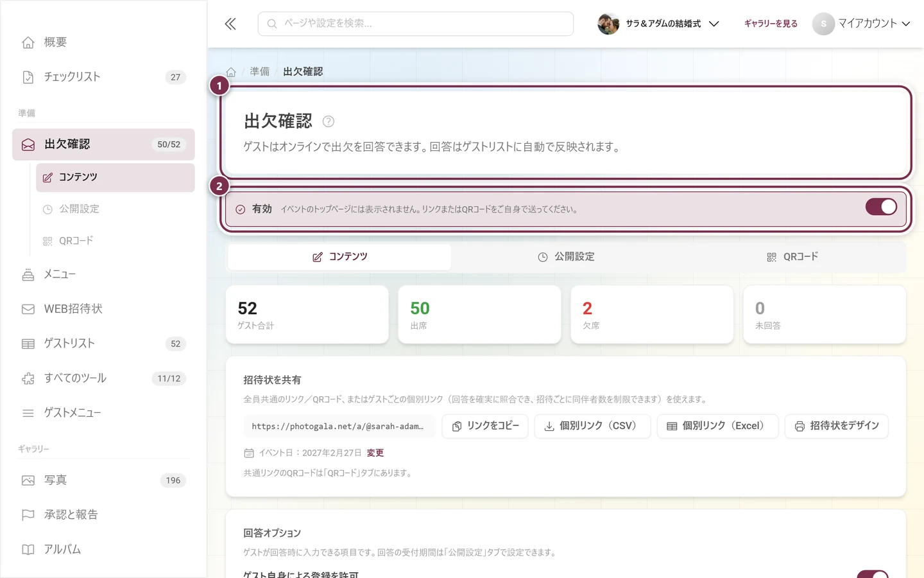924x578 pixels.
Task: Click the 招待状をデザイン button
Action: 837,426
